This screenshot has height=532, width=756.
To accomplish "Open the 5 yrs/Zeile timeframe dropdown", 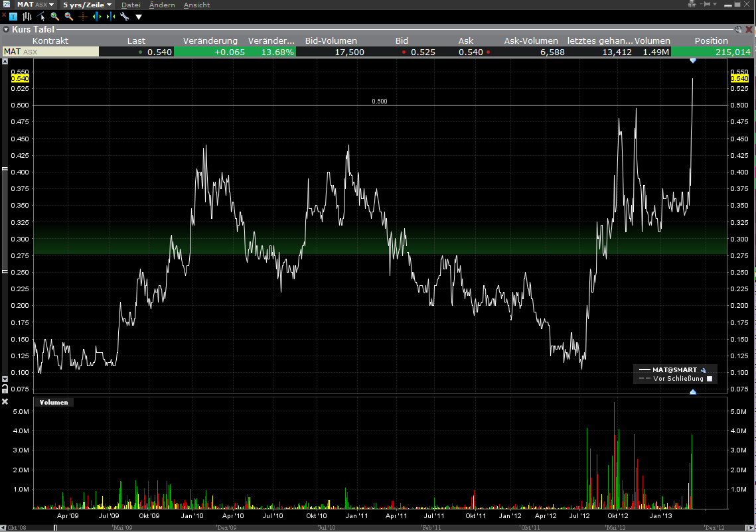I will coord(86,4).
